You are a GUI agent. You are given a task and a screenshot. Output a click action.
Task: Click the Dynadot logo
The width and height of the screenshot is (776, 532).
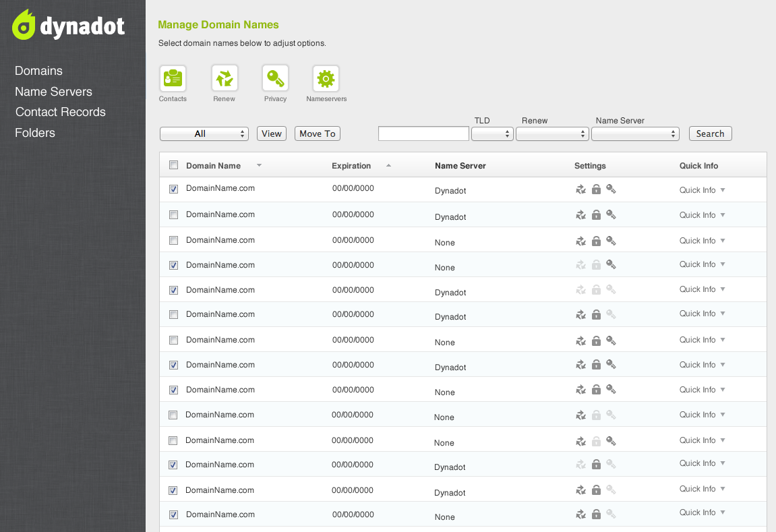point(69,26)
